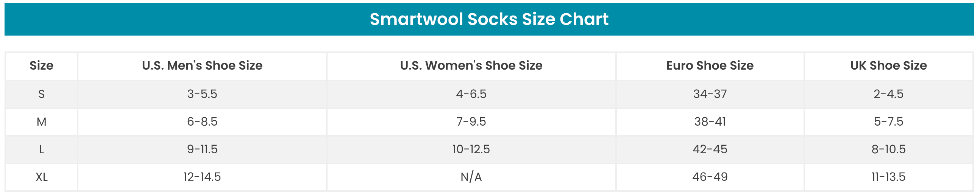Click the women's 7-9.5 cell
Screen dimensions: 980x196
tap(471, 121)
